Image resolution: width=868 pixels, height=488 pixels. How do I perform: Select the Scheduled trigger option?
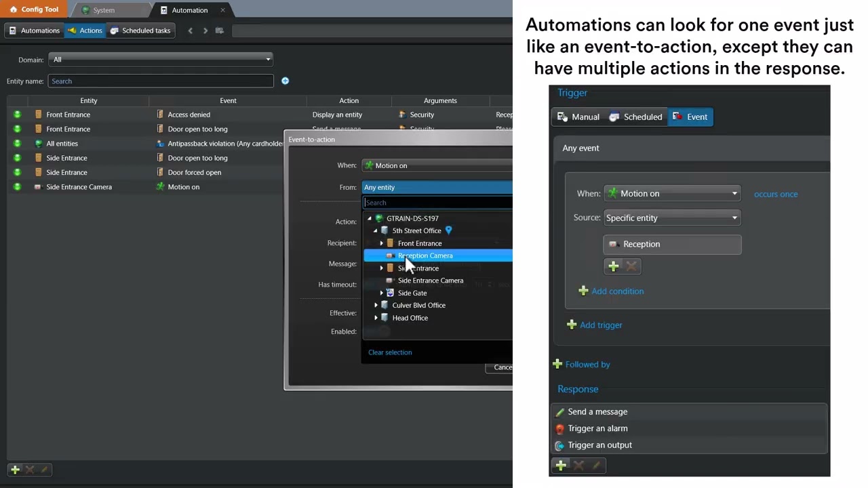pos(635,117)
